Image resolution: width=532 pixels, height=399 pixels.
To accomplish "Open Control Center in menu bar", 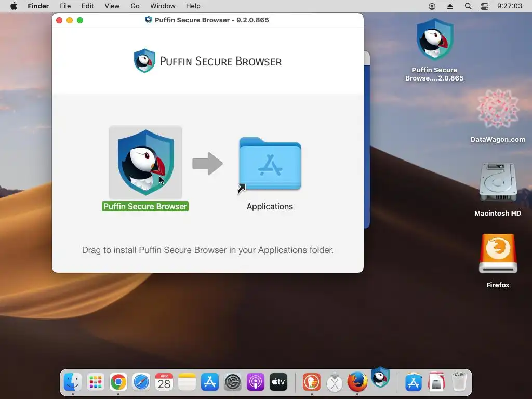I will pyautogui.click(x=485, y=6).
